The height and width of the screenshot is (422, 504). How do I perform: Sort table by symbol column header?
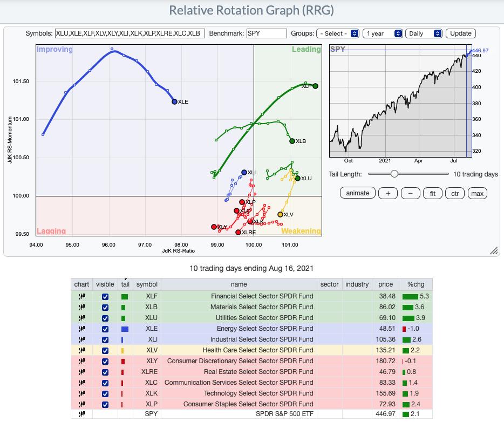[147, 284]
